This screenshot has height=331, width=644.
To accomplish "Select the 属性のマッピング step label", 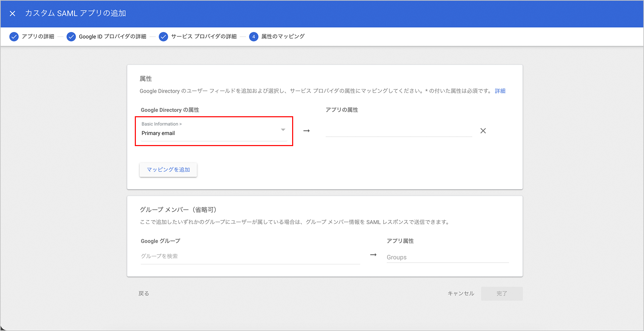I will pos(283,37).
